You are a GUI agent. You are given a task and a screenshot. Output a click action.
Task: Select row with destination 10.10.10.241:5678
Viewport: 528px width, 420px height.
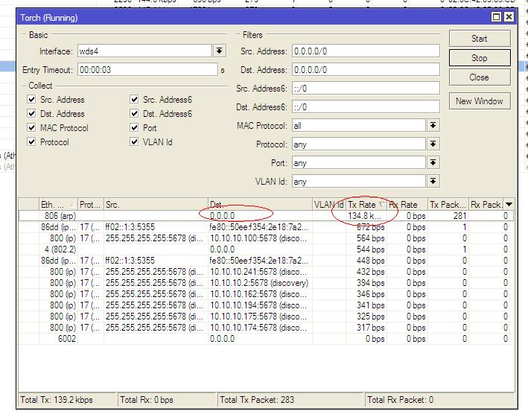[266, 272]
